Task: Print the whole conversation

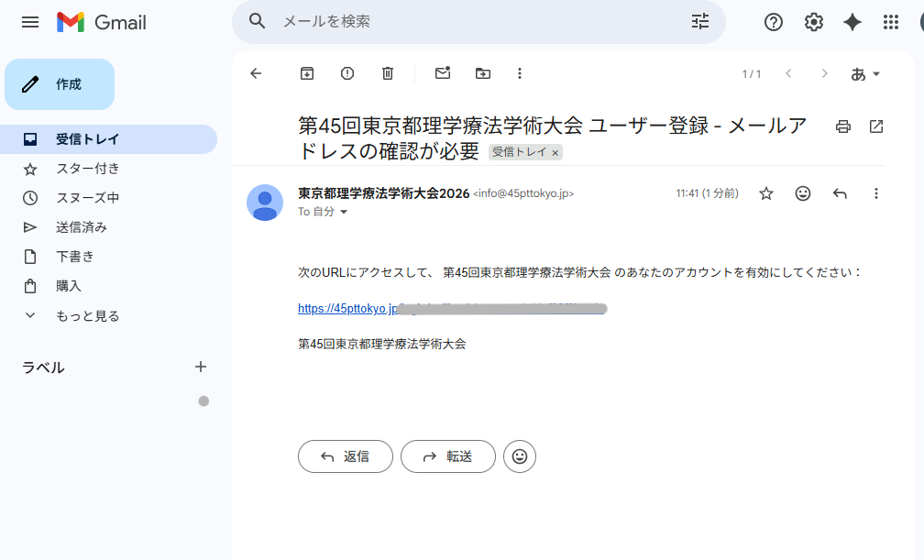Action: click(x=843, y=126)
